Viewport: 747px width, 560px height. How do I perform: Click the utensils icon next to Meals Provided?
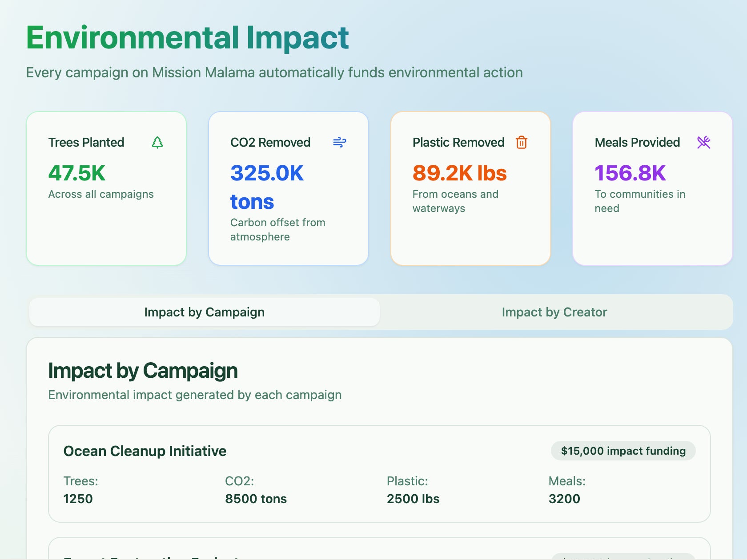click(x=704, y=142)
